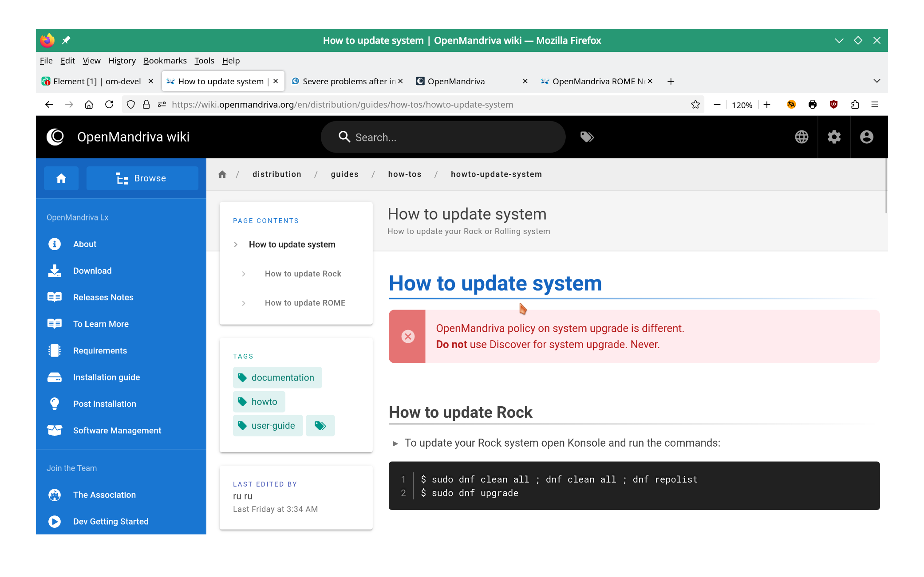This screenshot has height=577, width=924.
Task: Click the Installation guide drive icon
Action: (55, 377)
